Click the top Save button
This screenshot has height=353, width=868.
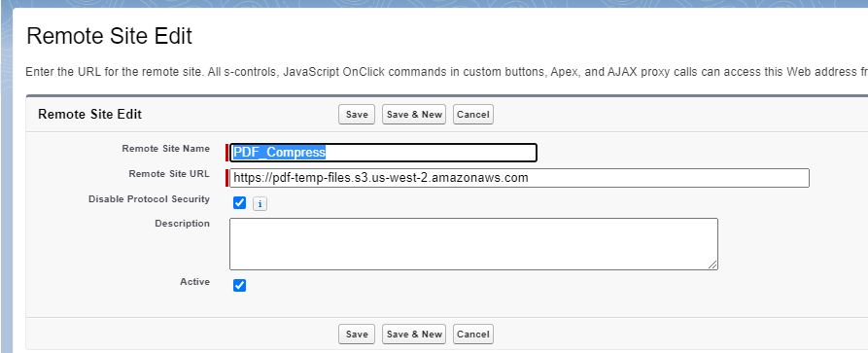tap(357, 114)
